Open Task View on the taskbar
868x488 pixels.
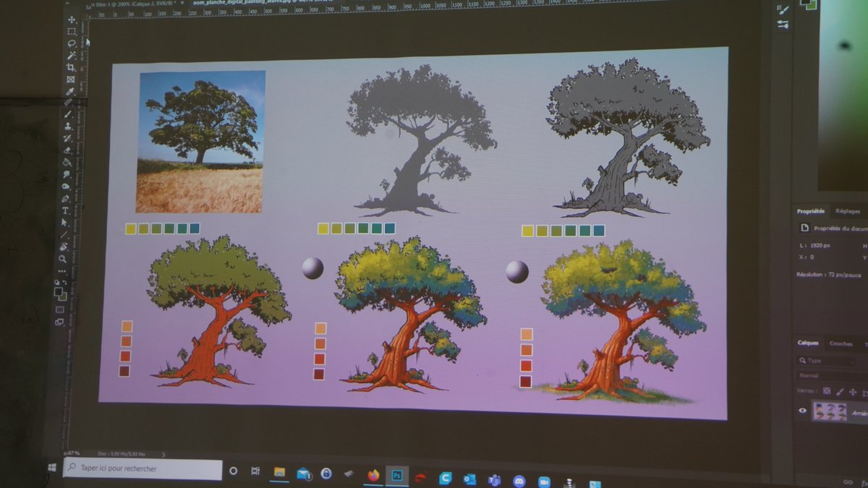(x=255, y=471)
